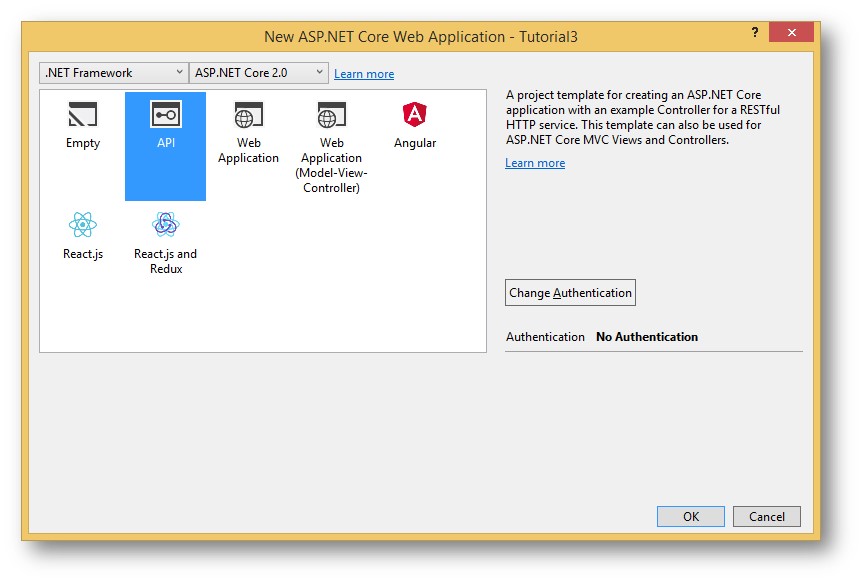Pick the Web Application (Model-View-Controller) template icon

pyautogui.click(x=331, y=115)
